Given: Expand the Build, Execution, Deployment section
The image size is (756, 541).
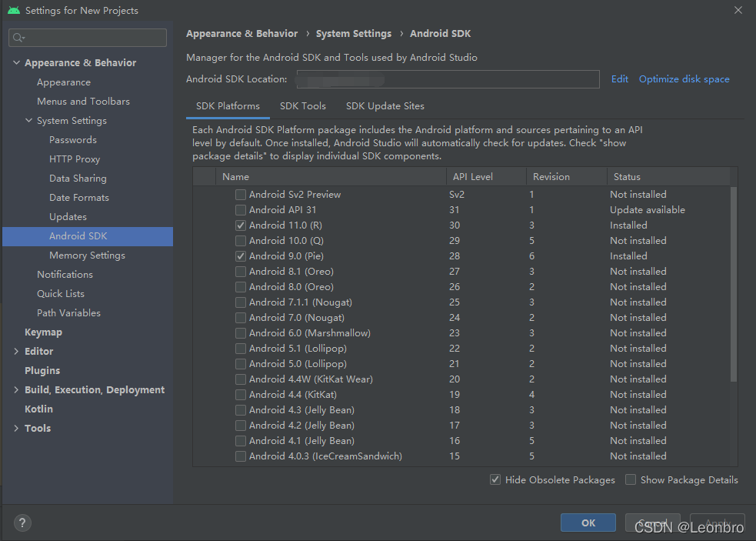Looking at the screenshot, I should (x=16, y=390).
